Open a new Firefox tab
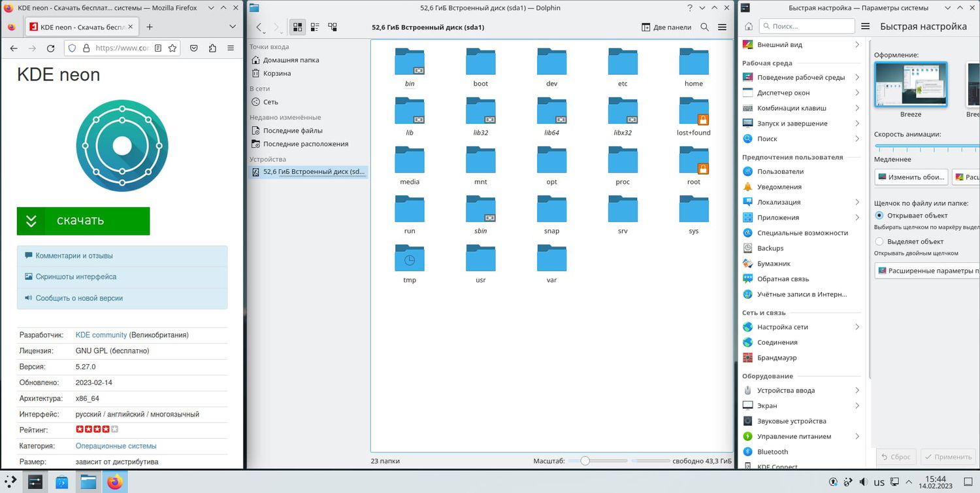Screen dimensions: 980x493 click(x=150, y=27)
